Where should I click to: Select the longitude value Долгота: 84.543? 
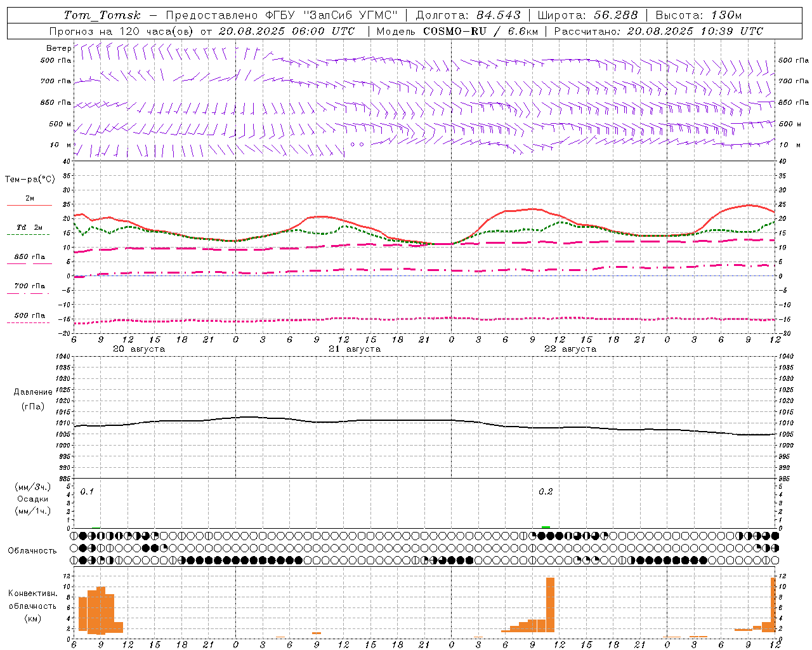click(468, 15)
